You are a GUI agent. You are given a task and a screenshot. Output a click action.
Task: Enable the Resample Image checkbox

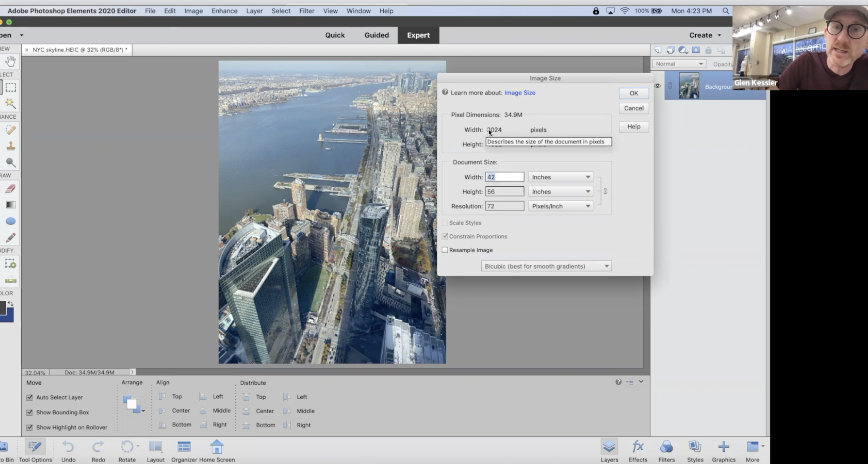pyautogui.click(x=445, y=250)
